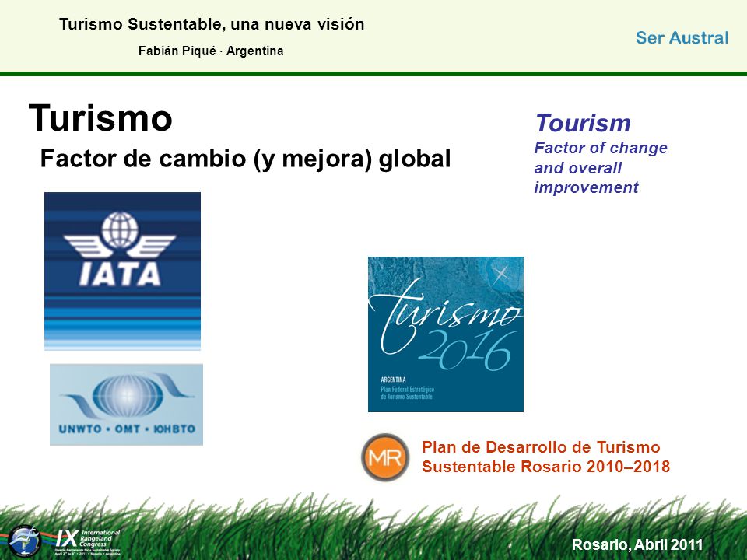The height and width of the screenshot is (560, 747).
Task: Click the IATA logo image
Action: [x=122, y=271]
